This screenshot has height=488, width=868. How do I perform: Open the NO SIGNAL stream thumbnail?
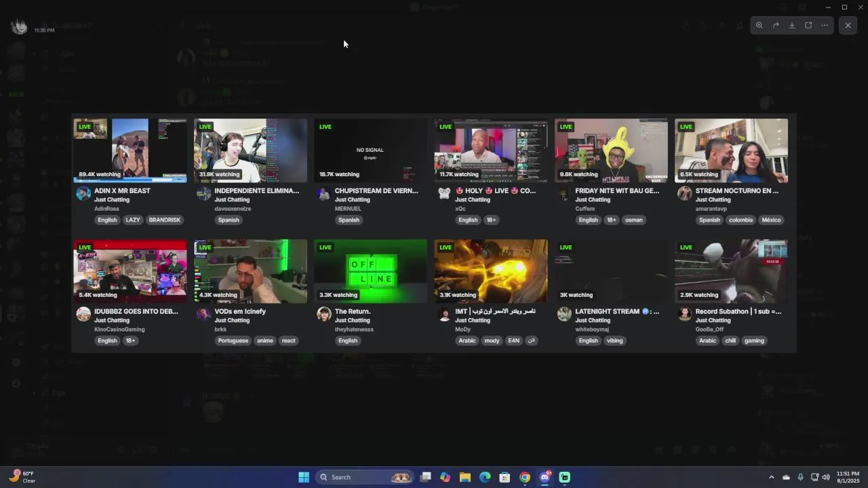370,150
